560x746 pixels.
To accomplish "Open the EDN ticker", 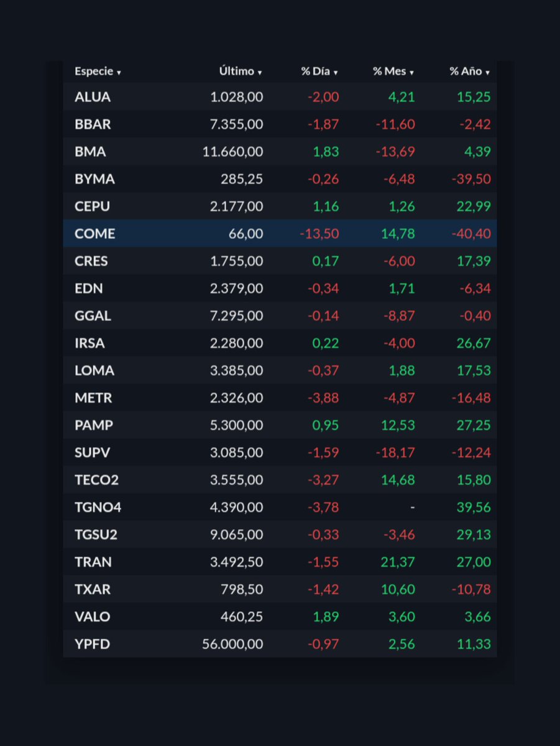I will click(x=89, y=288).
